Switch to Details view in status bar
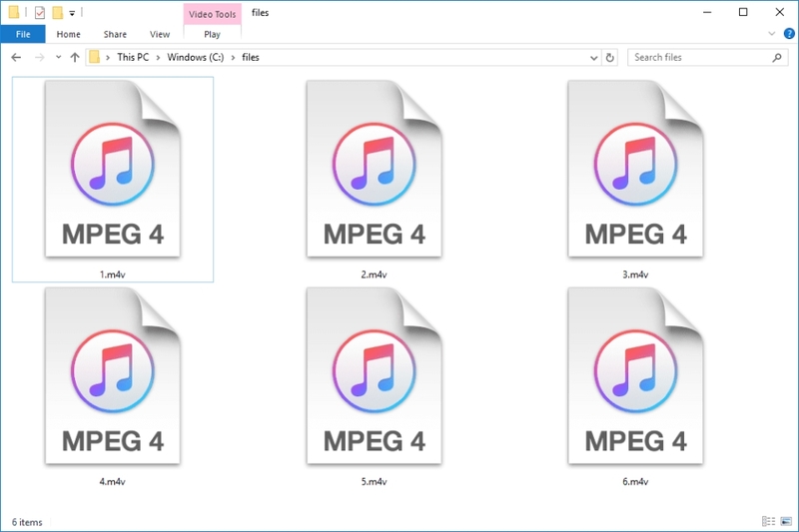Screen dimensions: 799x532 (x=768, y=521)
